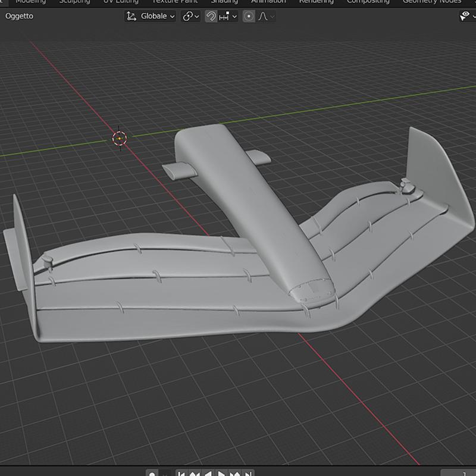Switch to the Sculpting workspace tab
Image resolution: width=476 pixels, height=476 pixels.
pos(74,2)
